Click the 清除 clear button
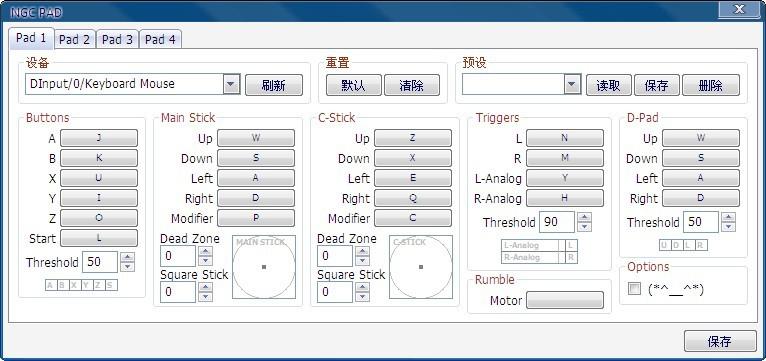The width and height of the screenshot is (766, 361). [x=411, y=85]
